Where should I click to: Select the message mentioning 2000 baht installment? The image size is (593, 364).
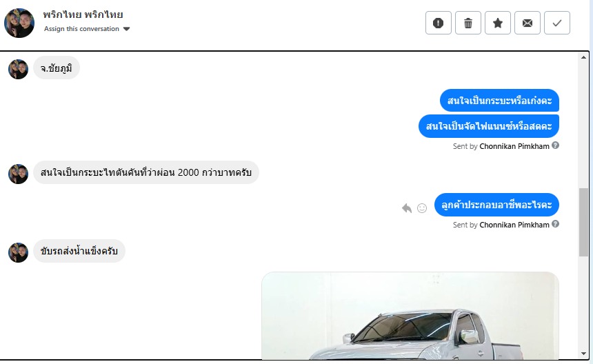(146, 172)
